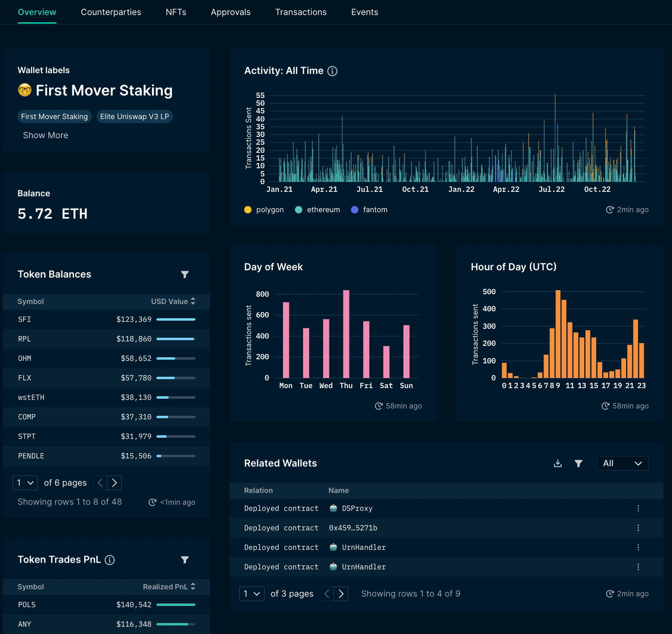Viewport: 672px width, 634px height.
Task: Open the Overview tab
Action: (x=37, y=12)
